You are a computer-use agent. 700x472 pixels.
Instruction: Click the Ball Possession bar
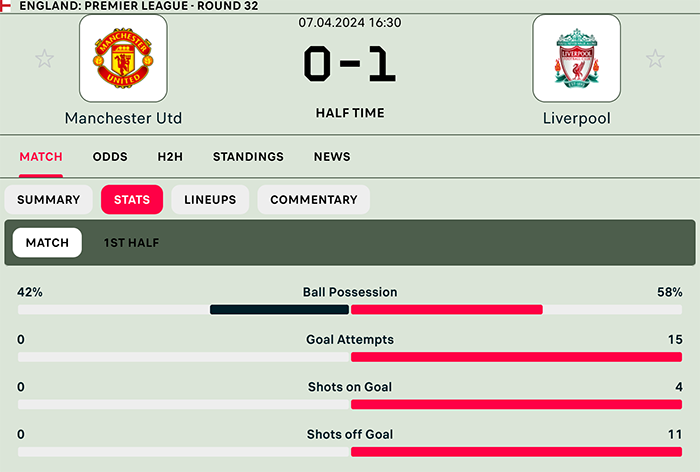click(350, 309)
